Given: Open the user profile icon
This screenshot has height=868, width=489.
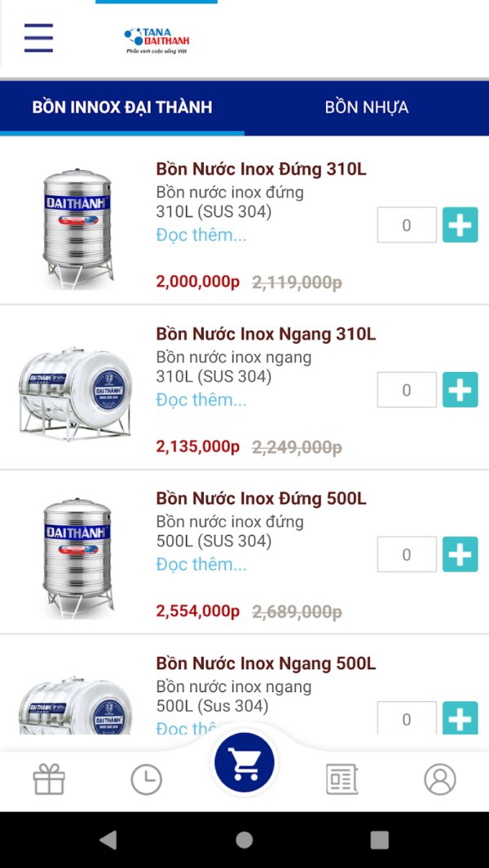Looking at the screenshot, I should pyautogui.click(x=439, y=780).
